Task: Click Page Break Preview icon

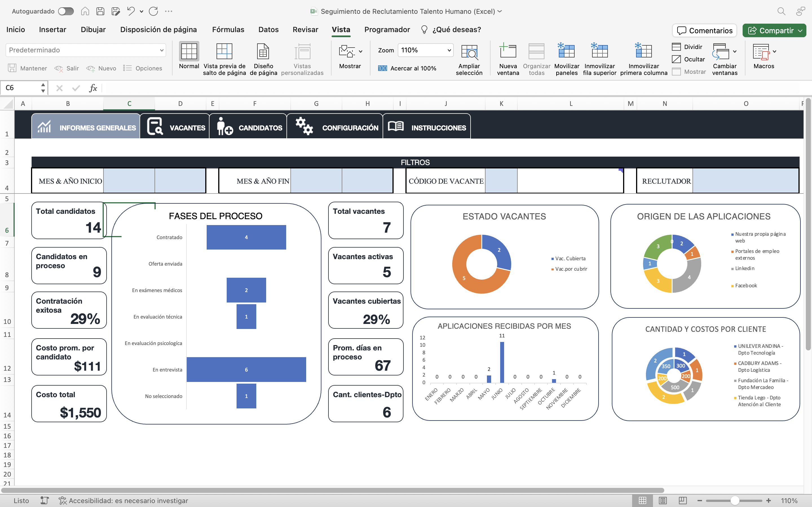Action: click(224, 52)
